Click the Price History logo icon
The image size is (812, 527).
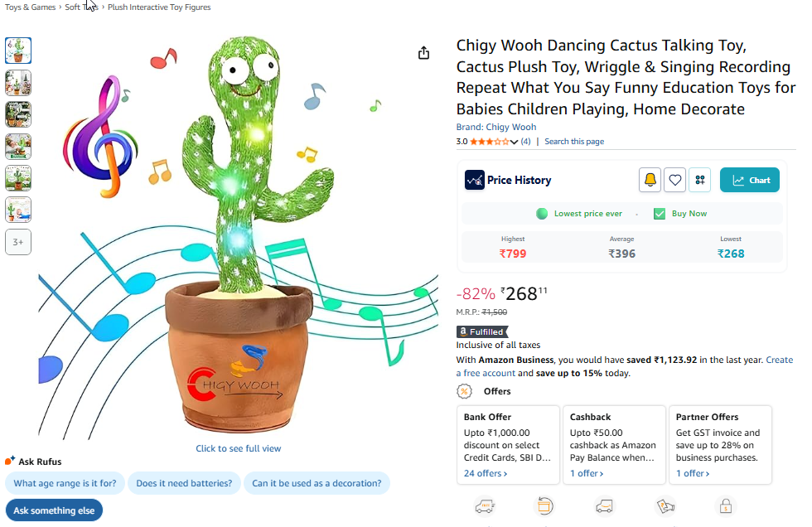(x=475, y=180)
